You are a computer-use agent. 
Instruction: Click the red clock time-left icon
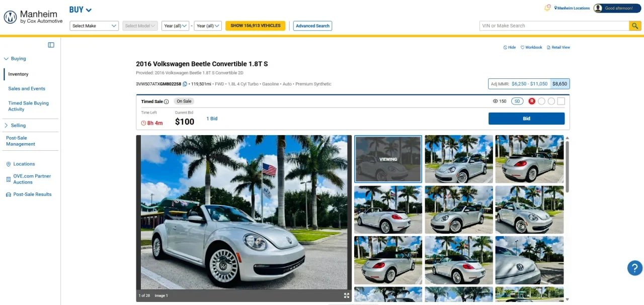click(143, 123)
